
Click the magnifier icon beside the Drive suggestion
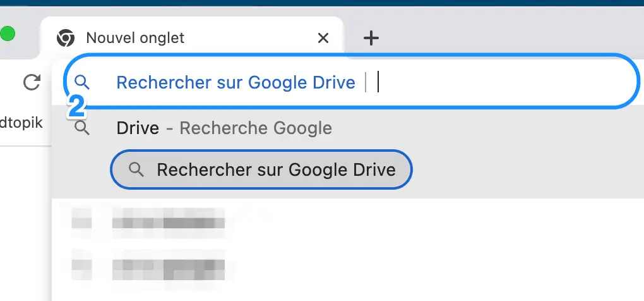point(82,128)
